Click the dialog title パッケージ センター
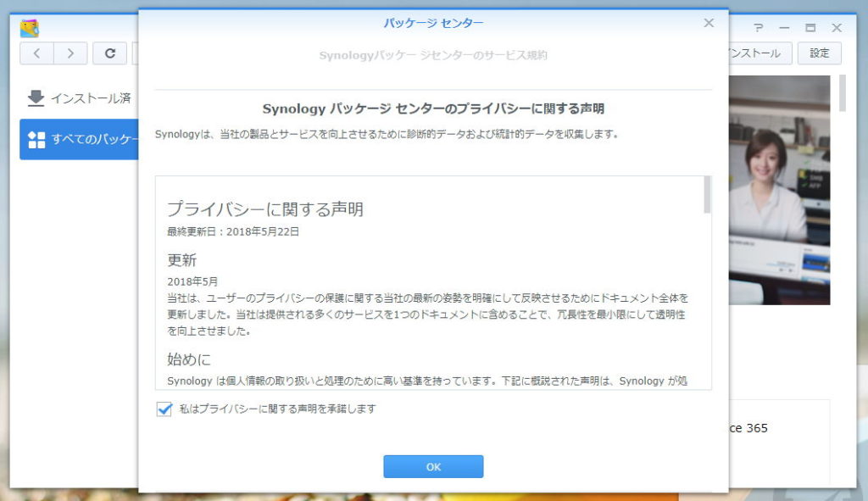Screen dimensions: 868x501 tap(433, 23)
